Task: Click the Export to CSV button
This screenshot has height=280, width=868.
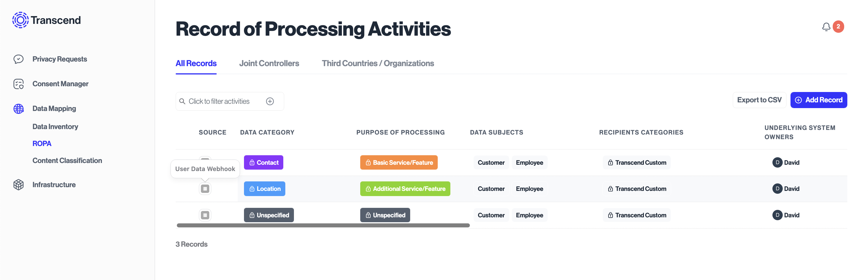Action: pyautogui.click(x=759, y=100)
